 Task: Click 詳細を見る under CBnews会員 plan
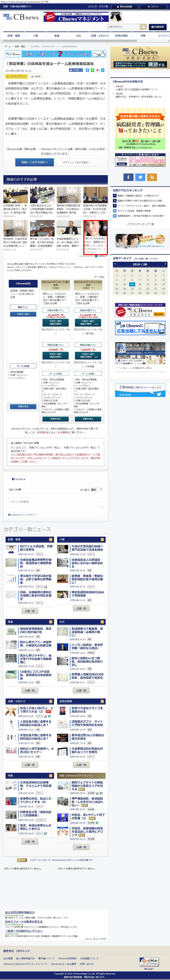[23, 406]
